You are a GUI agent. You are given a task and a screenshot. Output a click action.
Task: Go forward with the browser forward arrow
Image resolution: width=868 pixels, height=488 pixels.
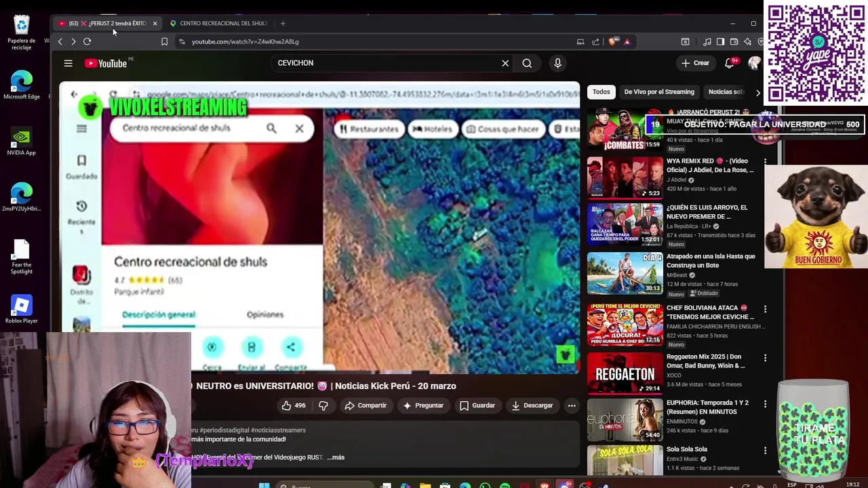click(x=73, y=41)
